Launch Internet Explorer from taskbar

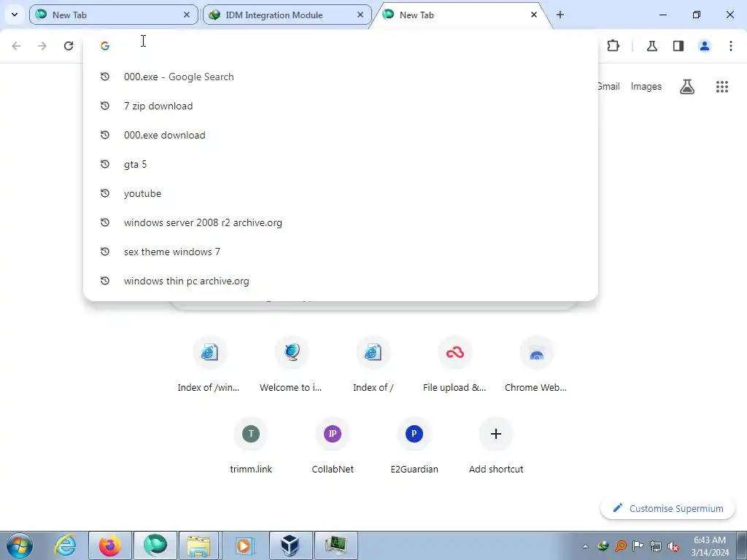[65, 545]
